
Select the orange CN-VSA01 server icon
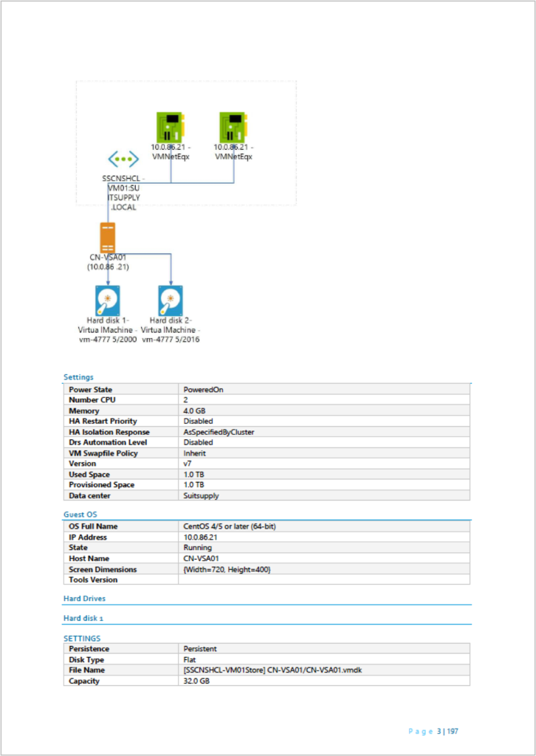[x=108, y=238]
